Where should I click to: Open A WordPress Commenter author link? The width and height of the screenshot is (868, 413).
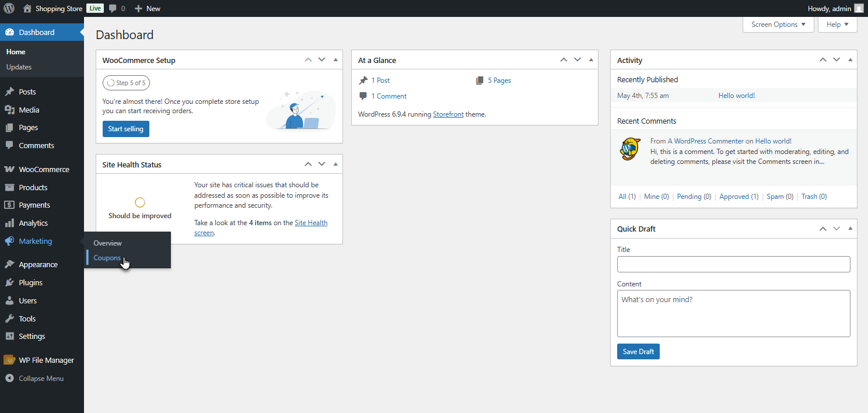(706, 141)
